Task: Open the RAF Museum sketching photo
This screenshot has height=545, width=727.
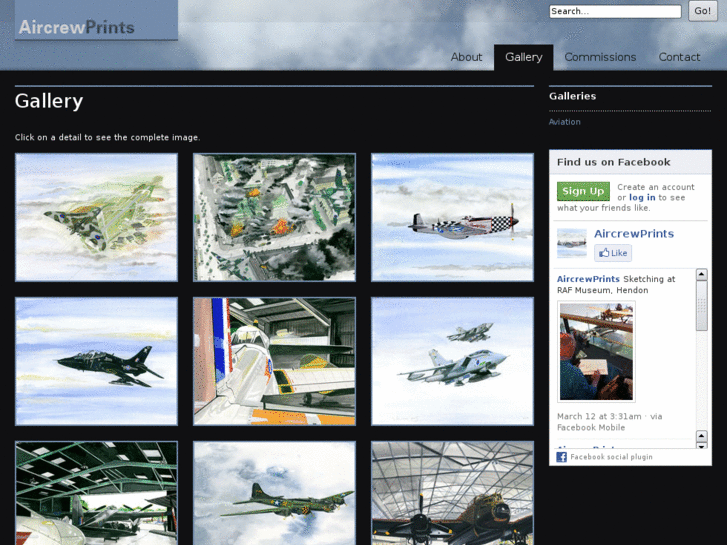Action: pyautogui.click(x=596, y=352)
